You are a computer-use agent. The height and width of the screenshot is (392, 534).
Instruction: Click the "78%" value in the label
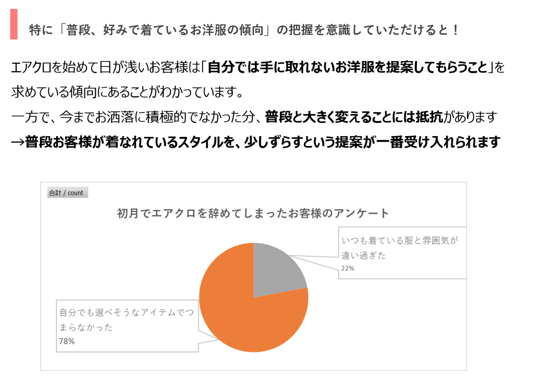(x=67, y=341)
